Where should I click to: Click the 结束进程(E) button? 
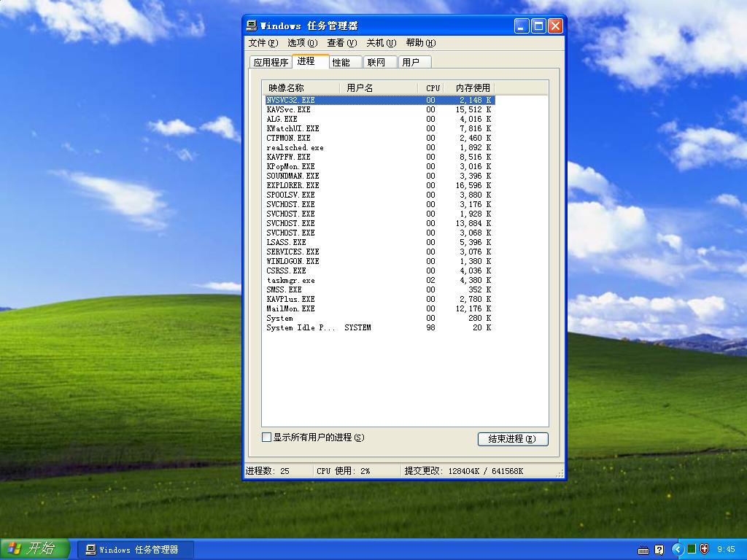[x=513, y=439]
